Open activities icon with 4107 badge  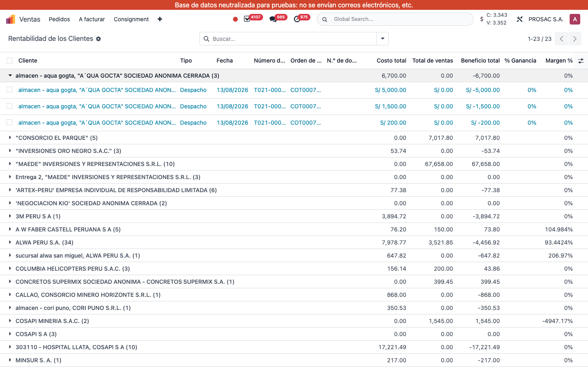(x=247, y=19)
